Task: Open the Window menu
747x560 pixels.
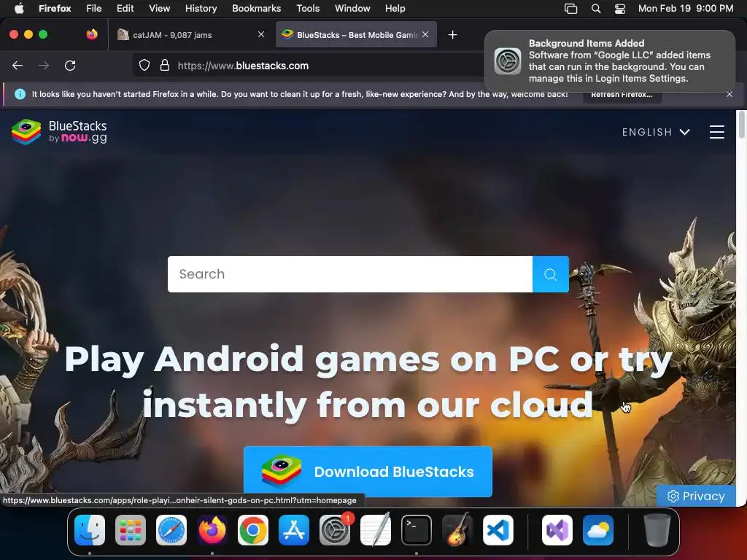Action: [x=352, y=9]
